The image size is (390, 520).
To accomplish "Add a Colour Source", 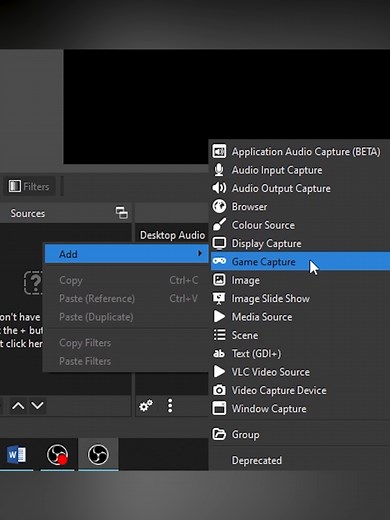I will (300, 225).
